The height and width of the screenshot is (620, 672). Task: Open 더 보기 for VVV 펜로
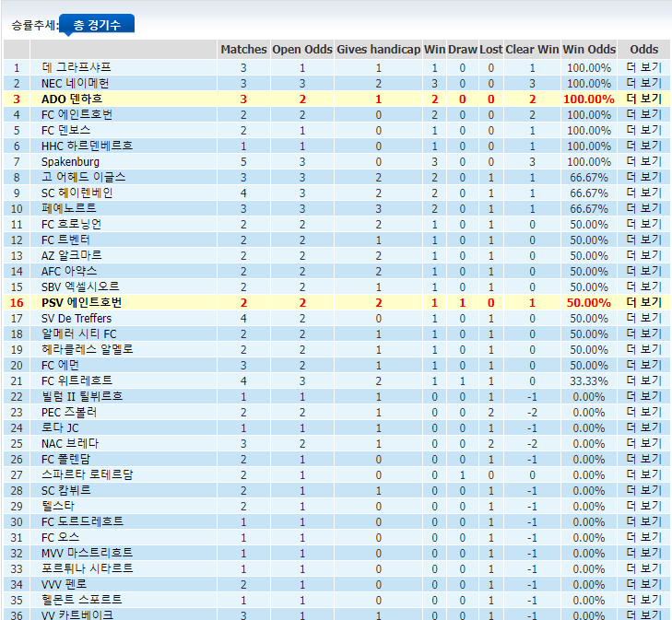pyautogui.click(x=643, y=584)
